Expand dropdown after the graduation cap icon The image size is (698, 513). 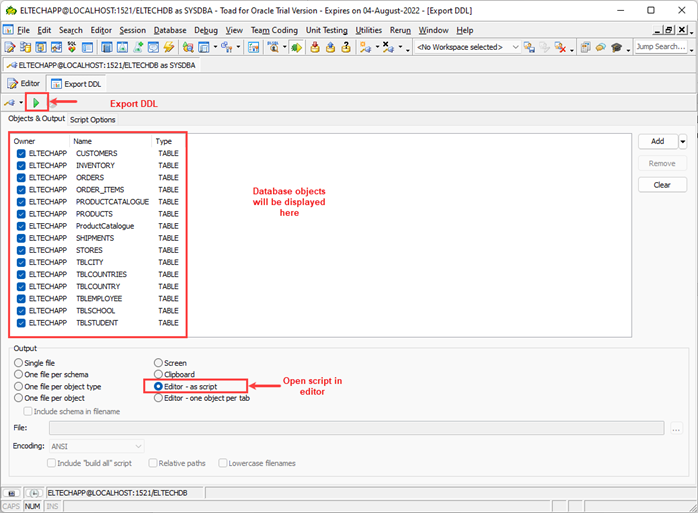pyautogui.click(x=628, y=49)
